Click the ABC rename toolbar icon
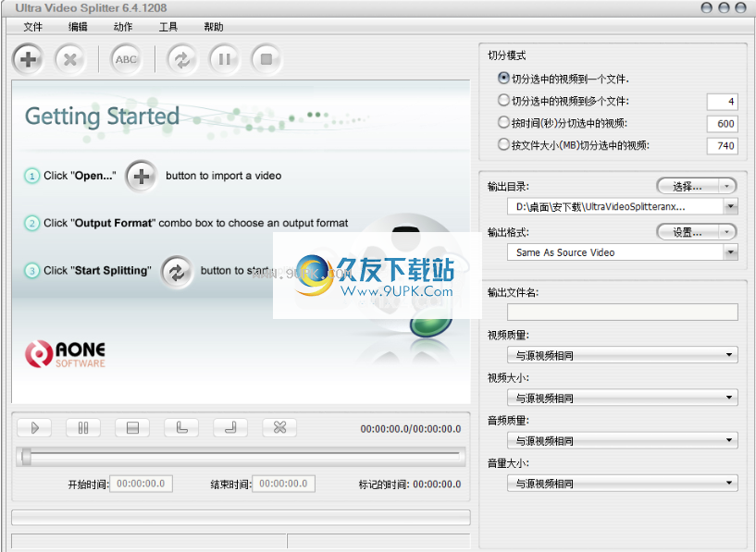The height and width of the screenshot is (552, 756). pyautogui.click(x=126, y=59)
